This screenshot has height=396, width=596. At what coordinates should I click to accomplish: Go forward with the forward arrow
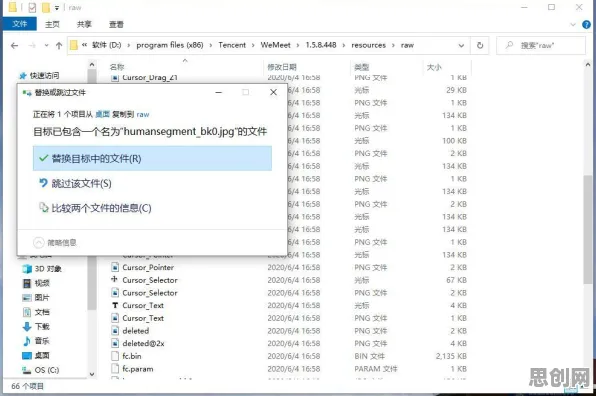point(32,46)
